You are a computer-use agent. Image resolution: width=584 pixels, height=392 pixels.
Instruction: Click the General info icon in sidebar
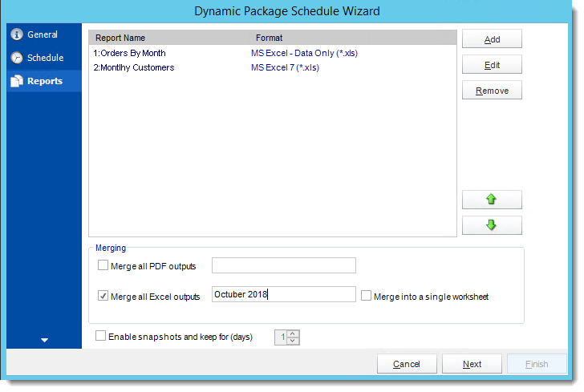[x=17, y=34]
